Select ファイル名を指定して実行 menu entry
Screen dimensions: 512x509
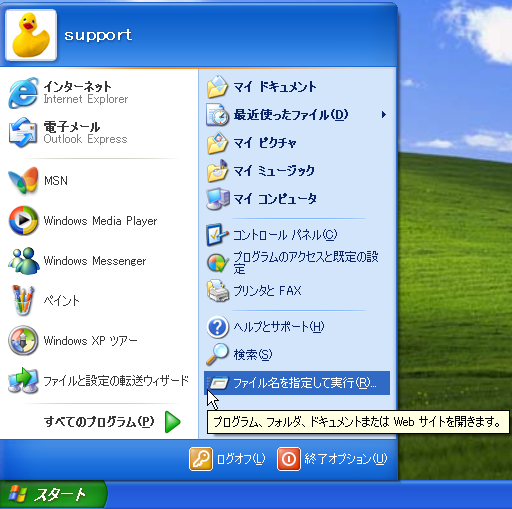click(297, 383)
